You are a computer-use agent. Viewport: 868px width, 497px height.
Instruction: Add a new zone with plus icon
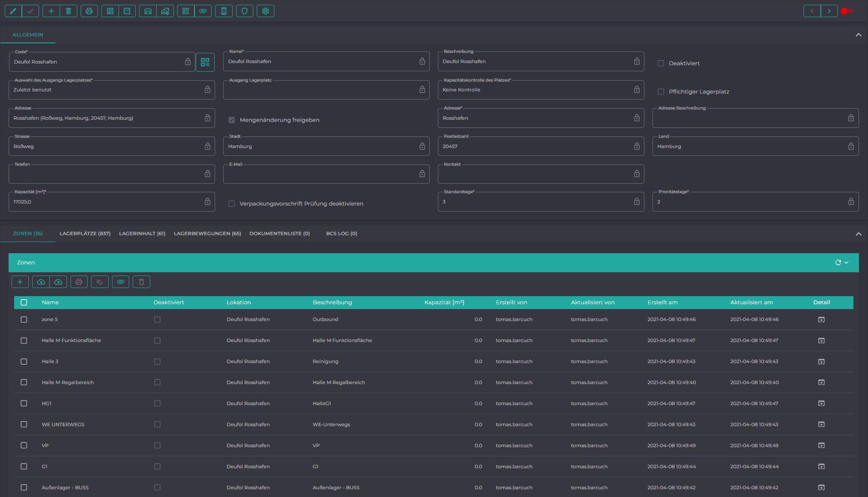coord(20,282)
